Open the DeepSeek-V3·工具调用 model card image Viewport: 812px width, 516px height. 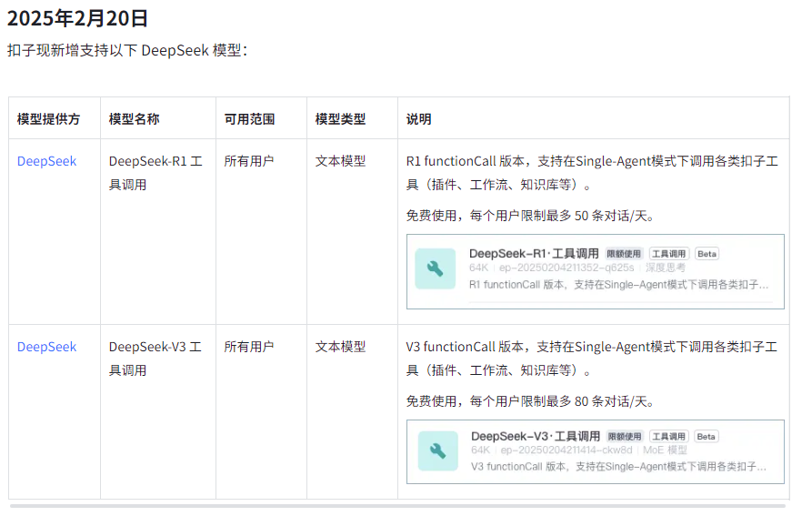(x=596, y=451)
